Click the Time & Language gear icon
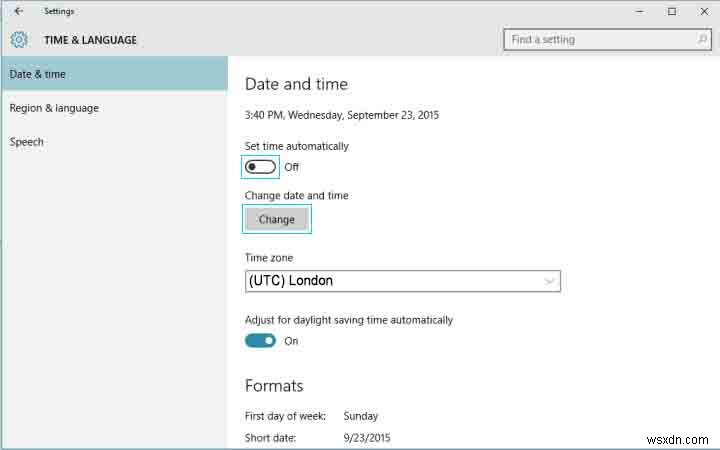 pyautogui.click(x=19, y=40)
